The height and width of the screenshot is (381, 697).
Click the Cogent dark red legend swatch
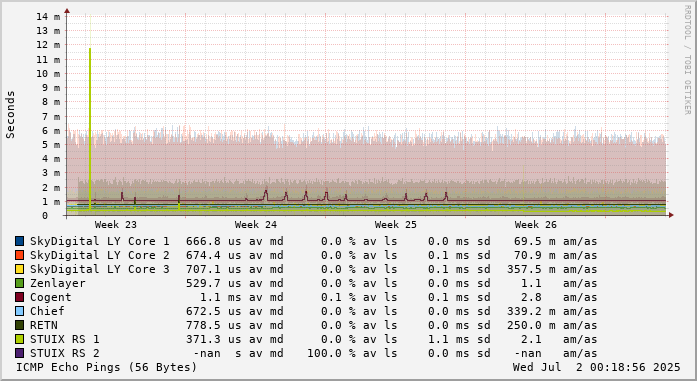coord(20,297)
